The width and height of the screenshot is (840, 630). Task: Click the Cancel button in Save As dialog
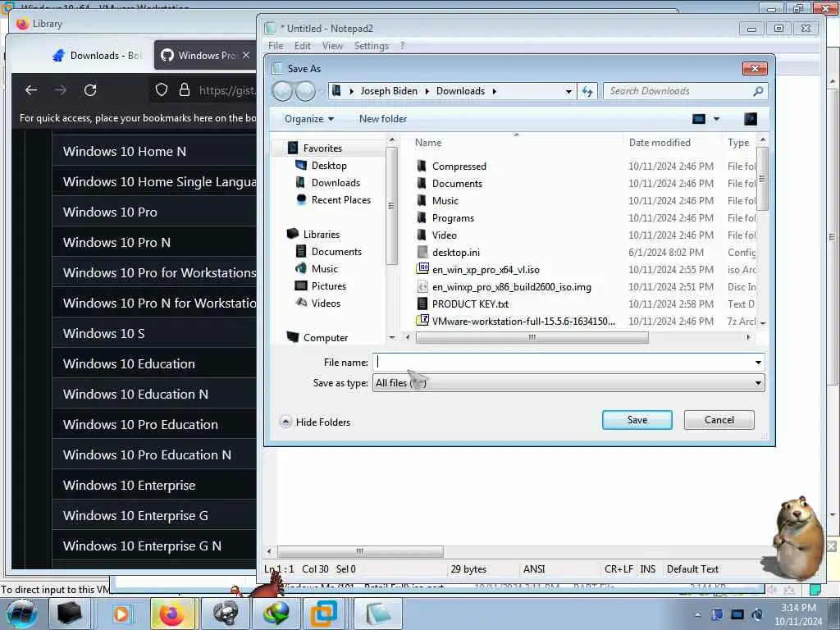719,420
